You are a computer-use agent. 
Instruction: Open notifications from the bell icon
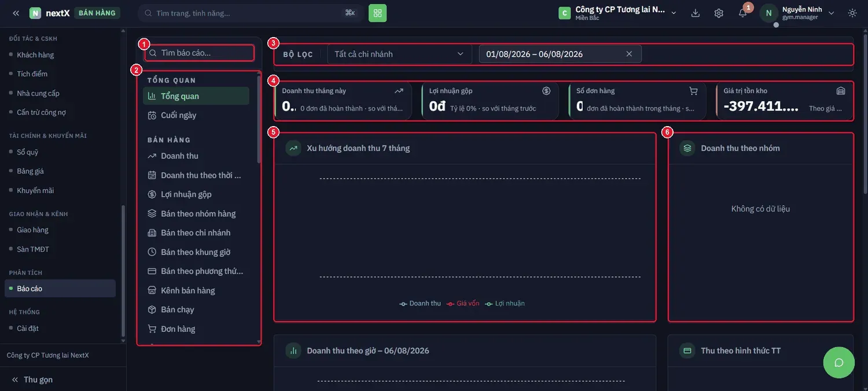pyautogui.click(x=742, y=13)
